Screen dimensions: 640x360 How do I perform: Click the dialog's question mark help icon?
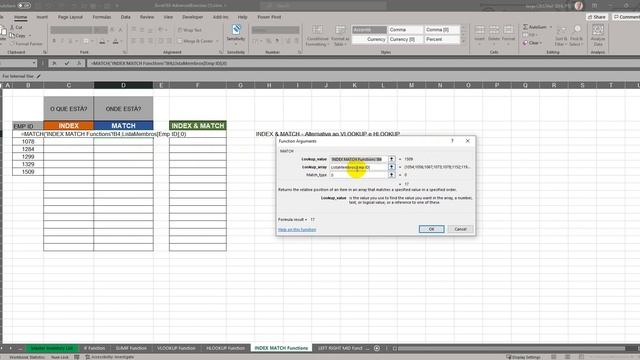click(452, 141)
